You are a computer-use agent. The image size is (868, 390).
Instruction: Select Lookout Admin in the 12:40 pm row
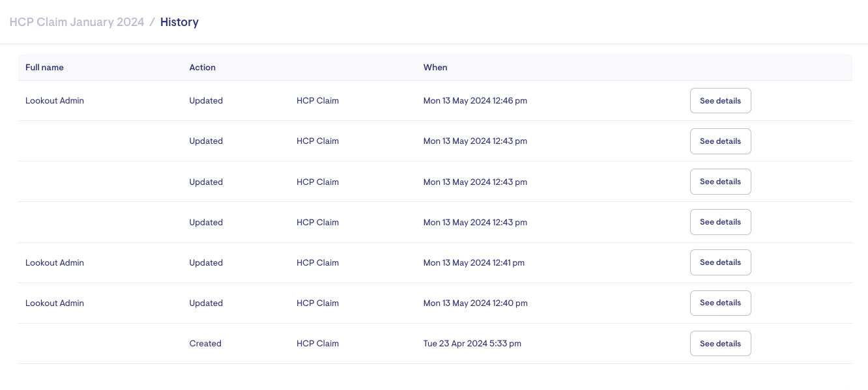55,303
